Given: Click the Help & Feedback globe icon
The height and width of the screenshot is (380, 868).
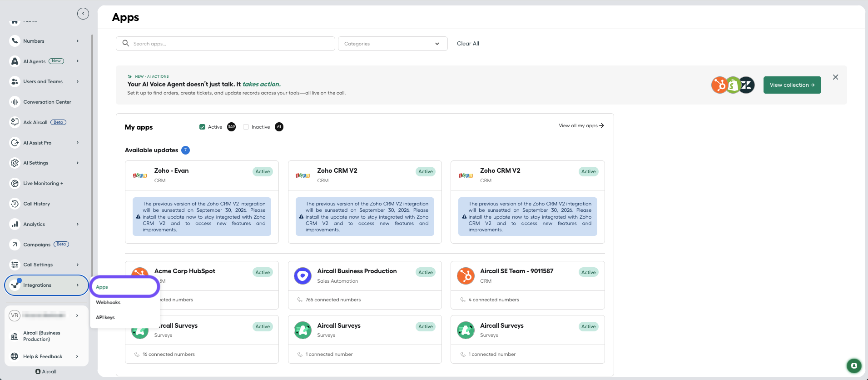Looking at the screenshot, I should coord(15,356).
